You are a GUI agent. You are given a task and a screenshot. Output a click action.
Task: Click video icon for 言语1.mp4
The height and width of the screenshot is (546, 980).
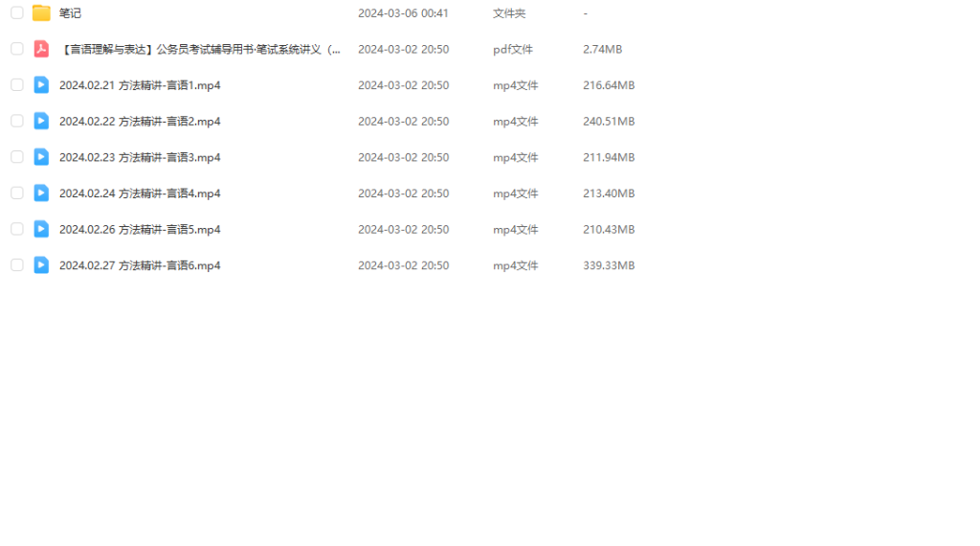(x=41, y=85)
